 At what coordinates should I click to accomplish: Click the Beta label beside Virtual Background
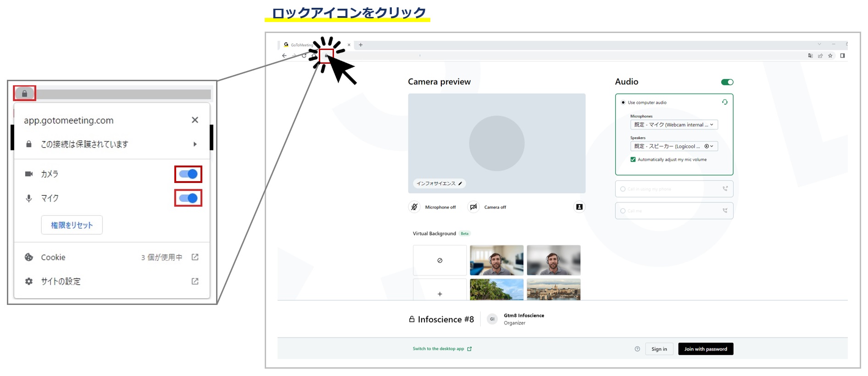click(465, 233)
